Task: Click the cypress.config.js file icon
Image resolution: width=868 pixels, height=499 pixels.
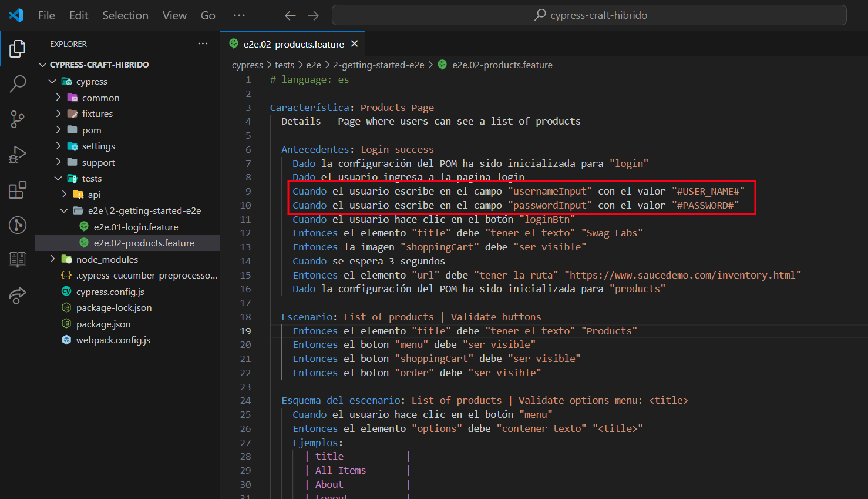Action: point(66,292)
